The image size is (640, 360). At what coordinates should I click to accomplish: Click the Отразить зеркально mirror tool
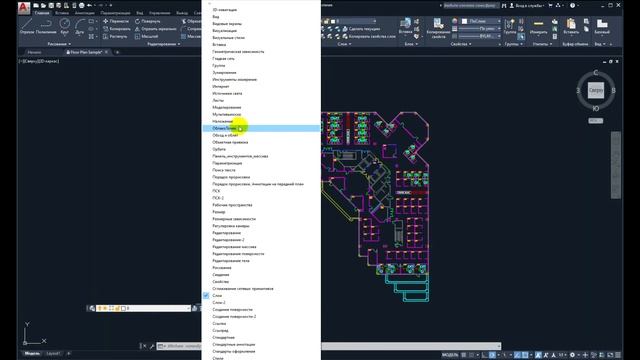tap(156, 29)
